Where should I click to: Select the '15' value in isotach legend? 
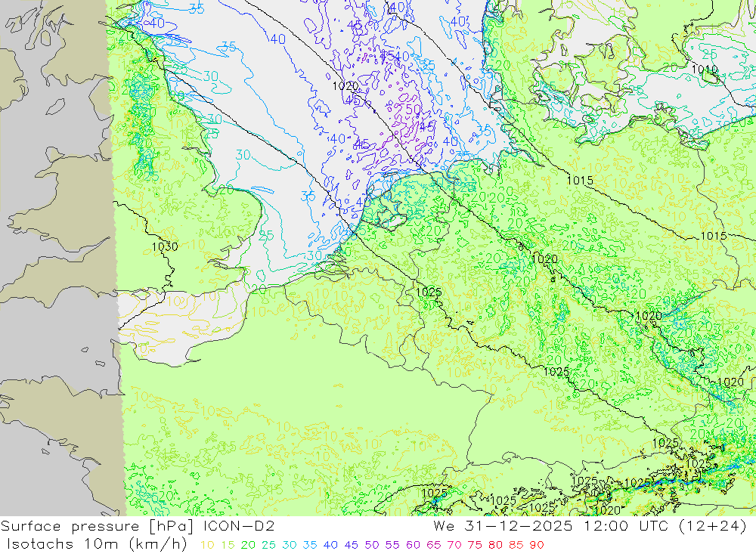tap(228, 545)
